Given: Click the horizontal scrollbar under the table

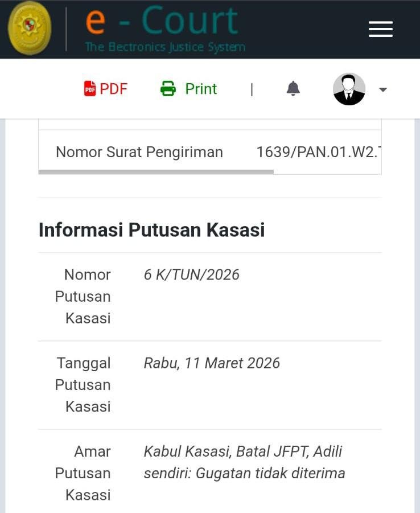Looking at the screenshot, I should tap(156, 171).
